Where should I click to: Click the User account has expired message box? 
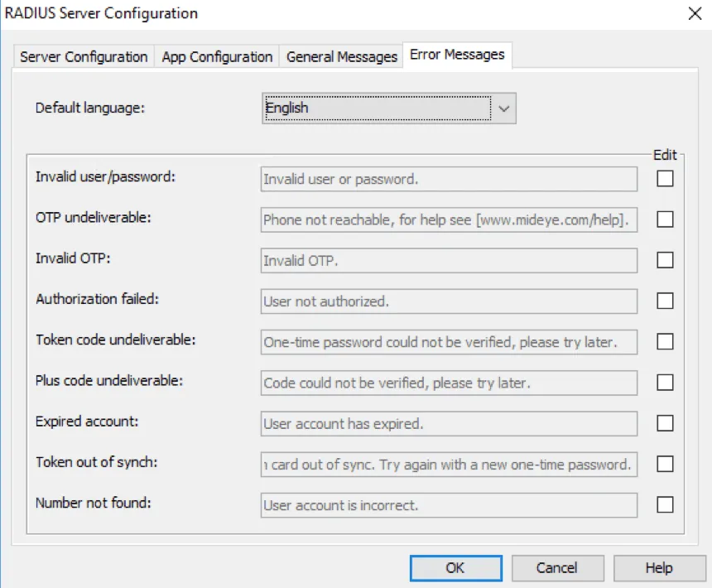[x=449, y=423]
